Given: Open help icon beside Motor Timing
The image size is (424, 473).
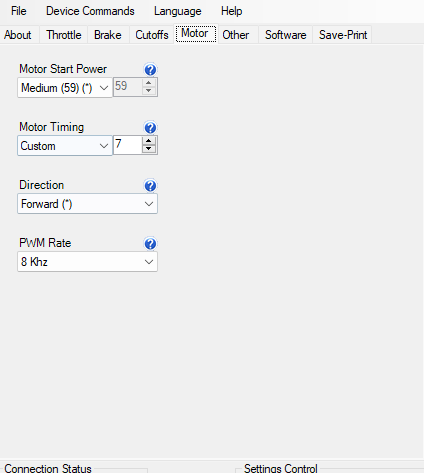Looking at the screenshot, I should tap(150, 128).
